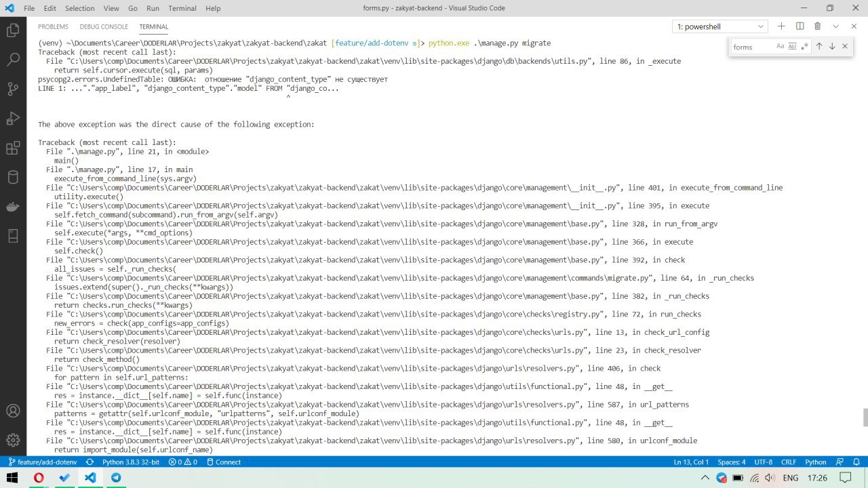Click the VS Code logo in title bar
Viewport: 868px width, 488px height.
click(x=9, y=8)
